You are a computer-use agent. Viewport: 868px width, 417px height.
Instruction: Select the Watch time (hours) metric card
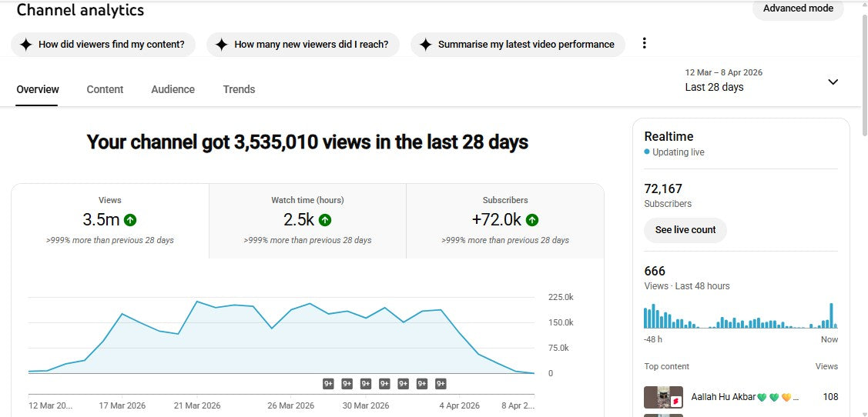[x=307, y=222]
